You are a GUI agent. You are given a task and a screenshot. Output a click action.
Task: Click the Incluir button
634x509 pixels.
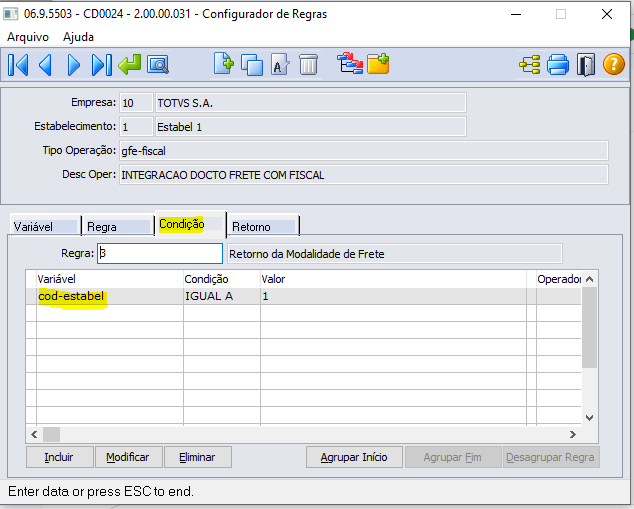tap(59, 457)
